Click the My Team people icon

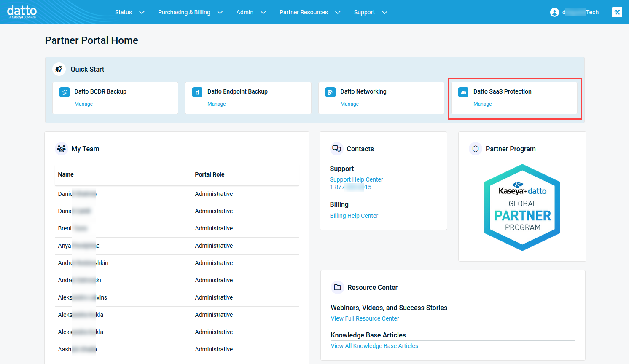(62, 149)
